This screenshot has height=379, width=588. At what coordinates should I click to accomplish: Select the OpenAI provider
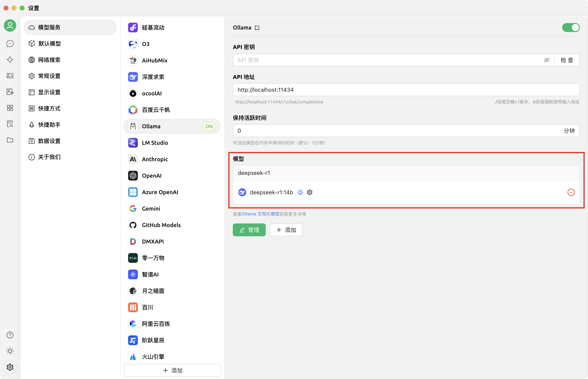click(x=172, y=176)
